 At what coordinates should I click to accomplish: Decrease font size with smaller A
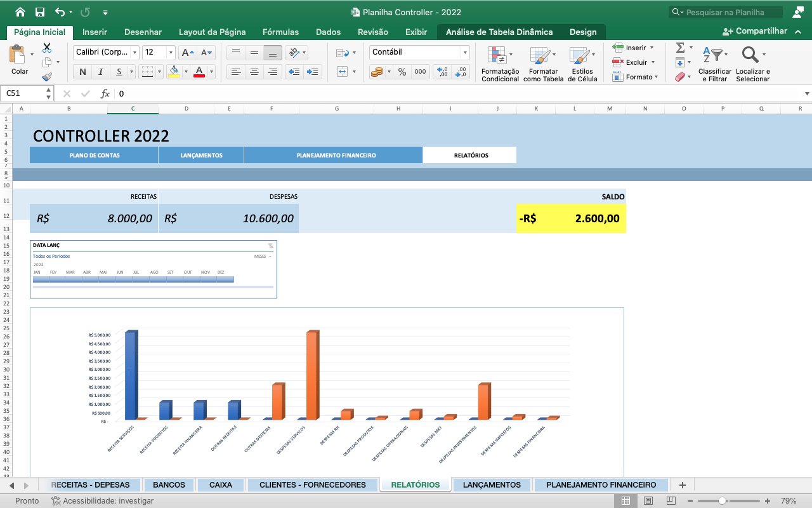click(x=206, y=53)
